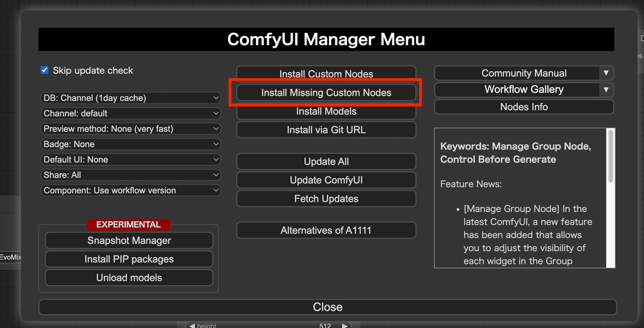Click Install Missing Custom Nodes
This screenshot has height=328, width=644.
pos(326,93)
